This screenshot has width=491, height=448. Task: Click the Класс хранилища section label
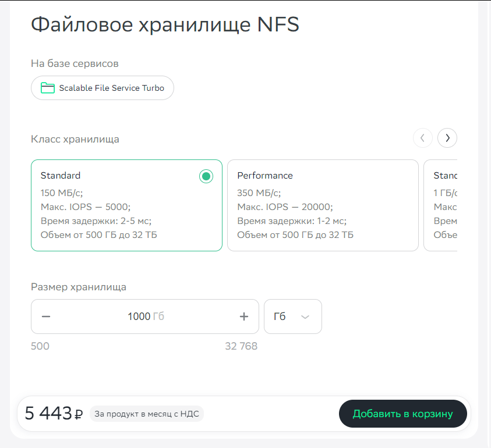tap(75, 139)
